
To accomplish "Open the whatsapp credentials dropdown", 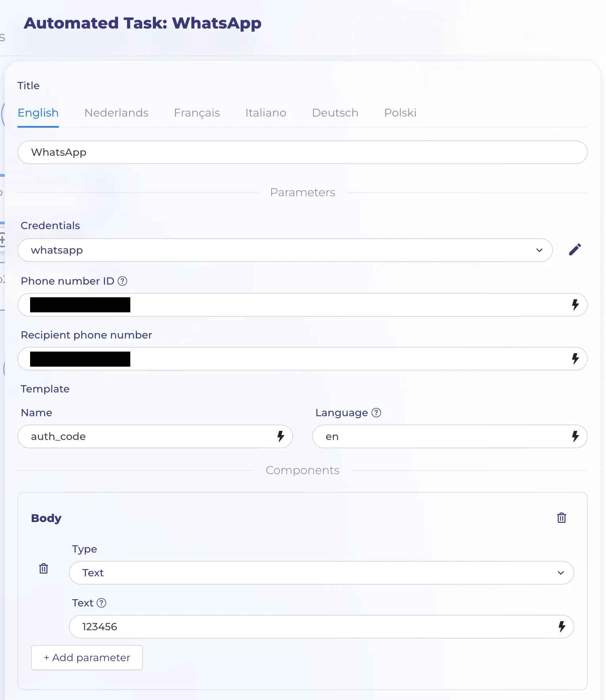I will (285, 250).
